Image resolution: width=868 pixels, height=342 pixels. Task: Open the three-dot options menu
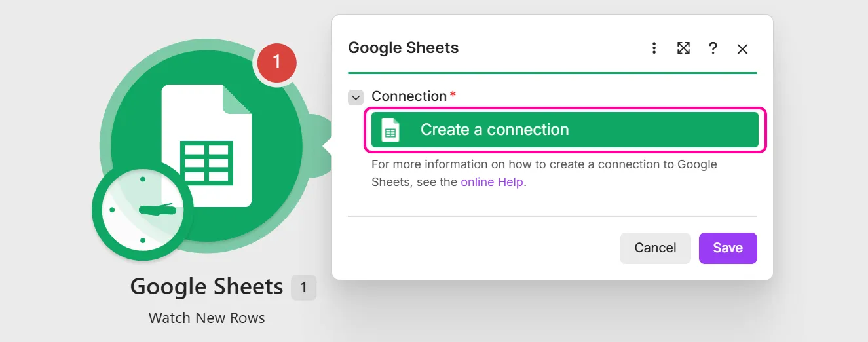click(x=654, y=48)
